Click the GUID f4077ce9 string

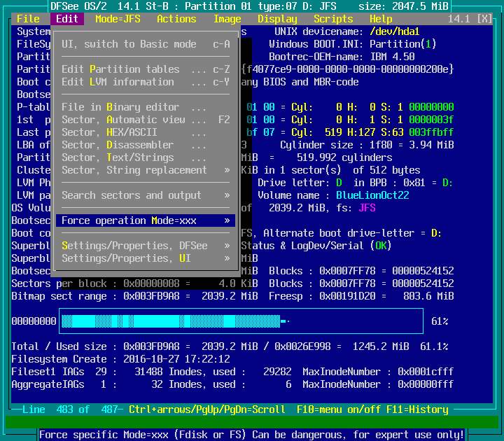(x=347, y=69)
